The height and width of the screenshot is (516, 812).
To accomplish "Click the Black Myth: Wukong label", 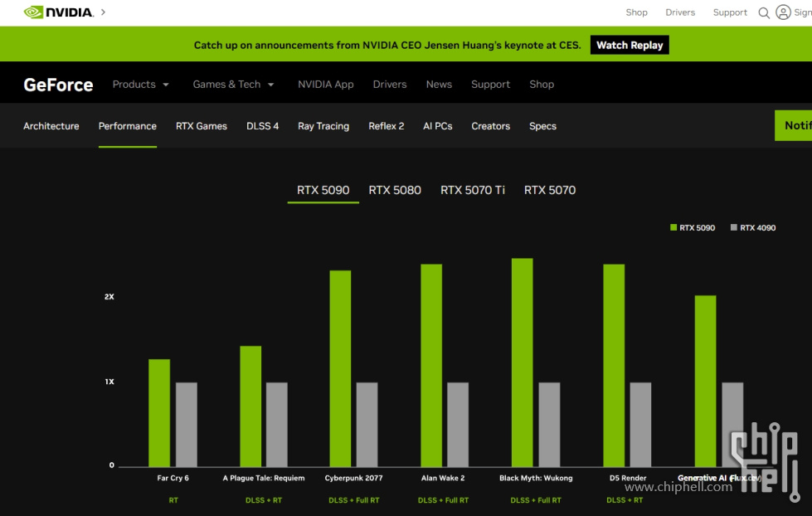I will (x=536, y=478).
